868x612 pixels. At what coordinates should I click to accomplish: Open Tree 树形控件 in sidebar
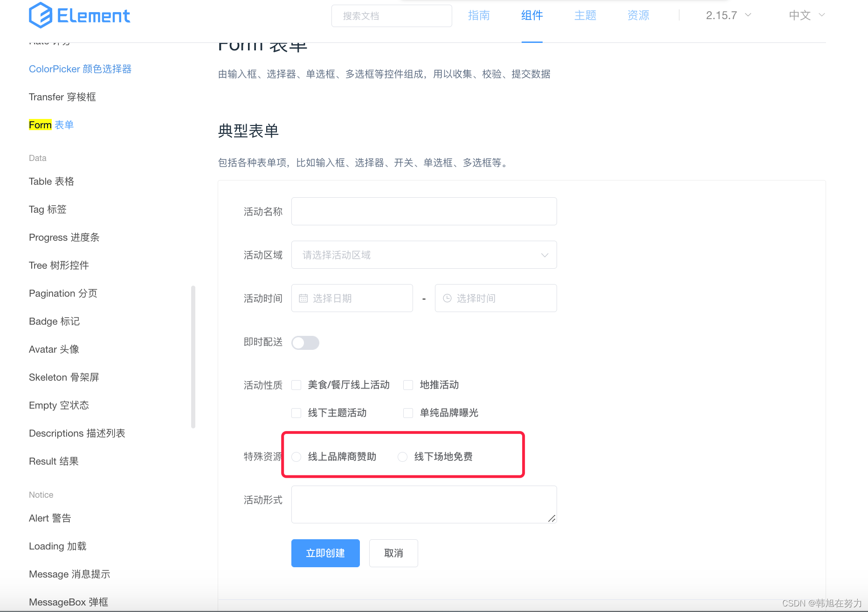point(59,265)
